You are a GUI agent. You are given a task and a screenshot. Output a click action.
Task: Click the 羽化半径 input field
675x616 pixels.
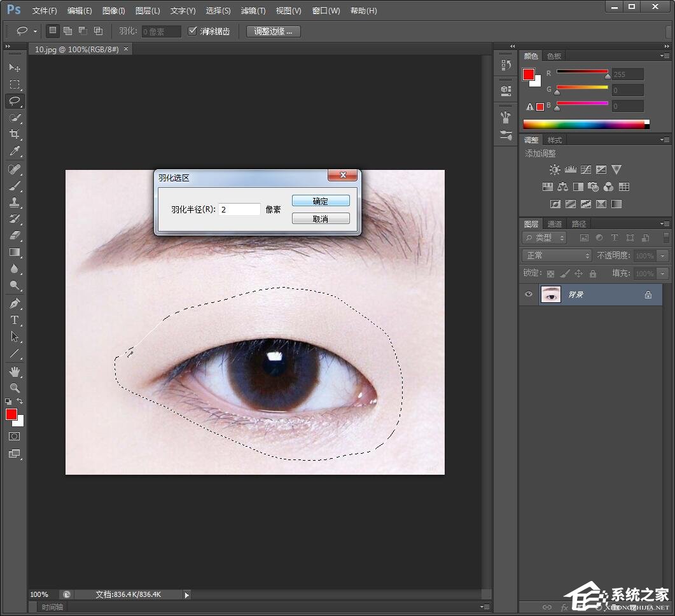(239, 209)
